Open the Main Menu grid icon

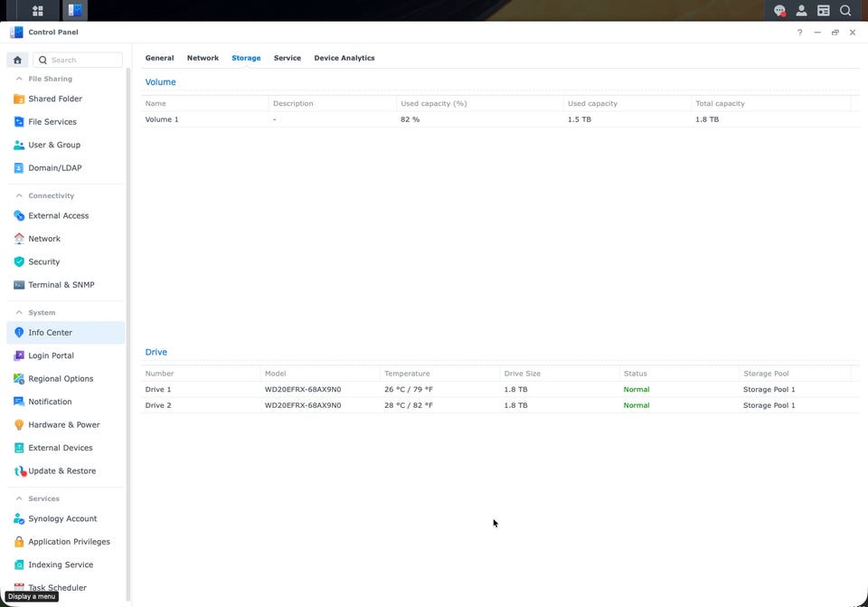tap(38, 11)
